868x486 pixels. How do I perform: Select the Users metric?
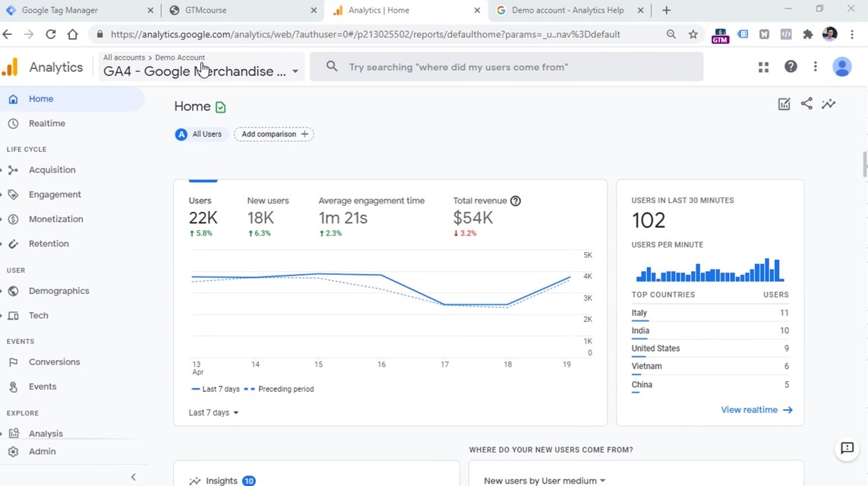(x=203, y=216)
